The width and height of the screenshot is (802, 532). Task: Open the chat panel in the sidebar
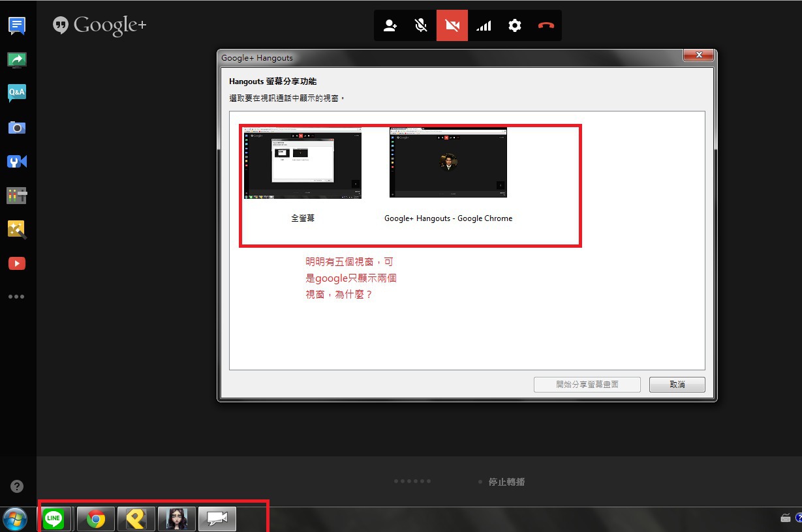(17, 26)
